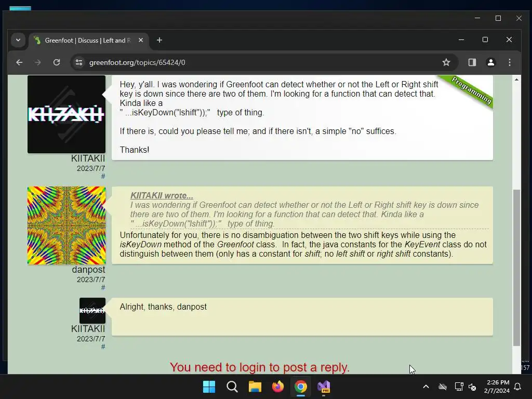The image size is (532, 399).
Task: Open danpost's colorful avatar image
Action: coord(66,225)
